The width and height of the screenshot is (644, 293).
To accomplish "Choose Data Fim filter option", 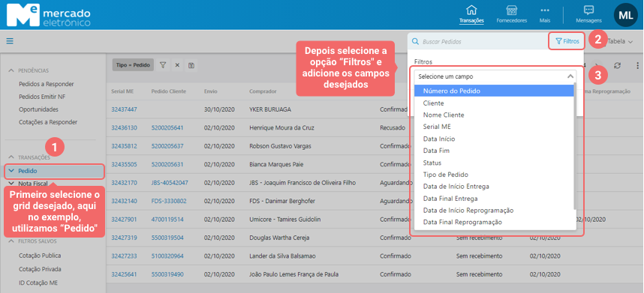I will [x=494, y=151].
